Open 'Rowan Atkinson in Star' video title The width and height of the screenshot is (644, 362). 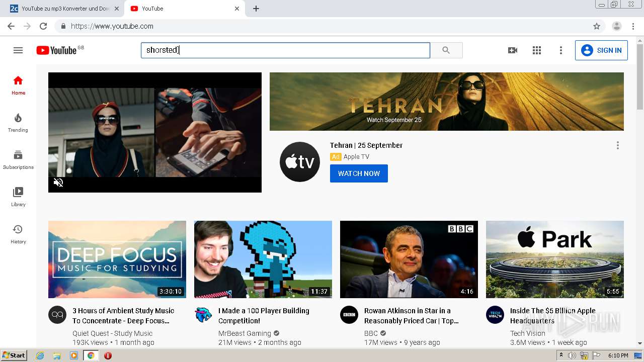(x=412, y=316)
